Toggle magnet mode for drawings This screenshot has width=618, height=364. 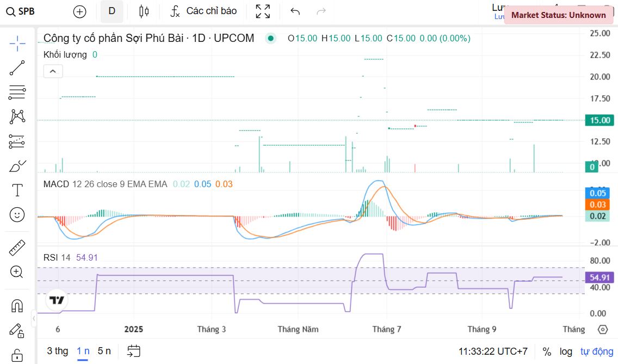(17, 306)
